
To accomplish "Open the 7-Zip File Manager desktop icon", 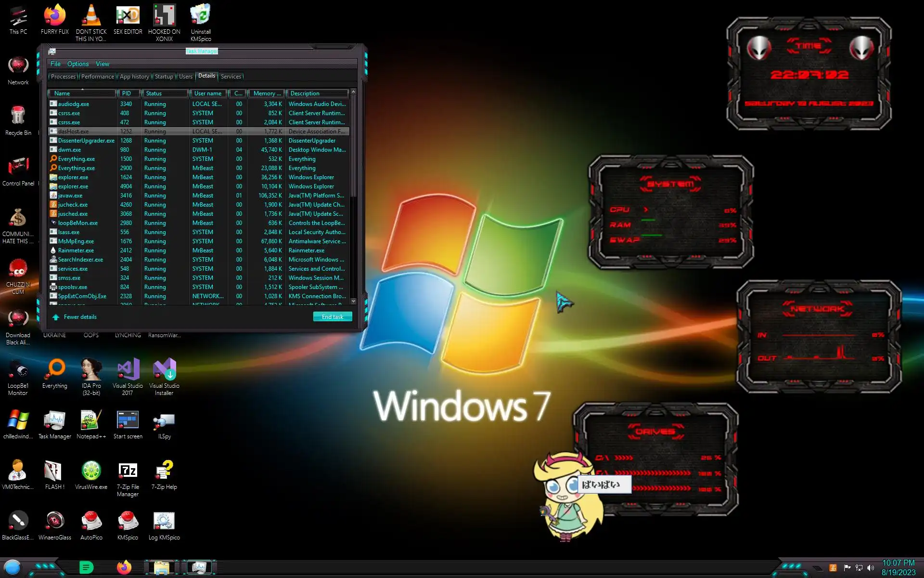I will [x=128, y=472].
